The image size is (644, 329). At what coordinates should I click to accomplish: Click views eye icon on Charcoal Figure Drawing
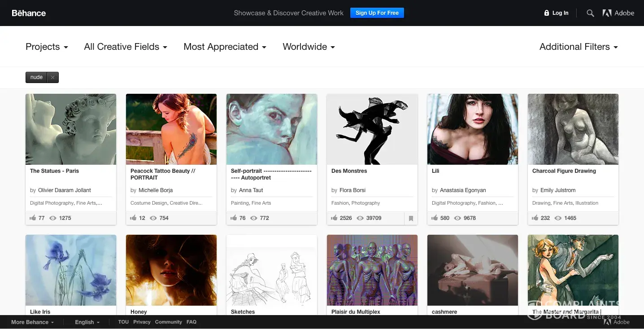point(558,218)
